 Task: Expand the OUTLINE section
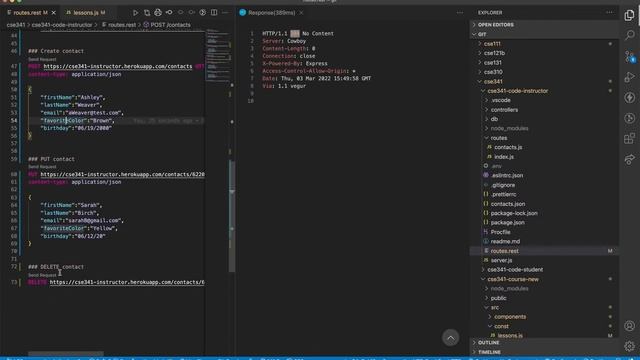click(x=544, y=342)
